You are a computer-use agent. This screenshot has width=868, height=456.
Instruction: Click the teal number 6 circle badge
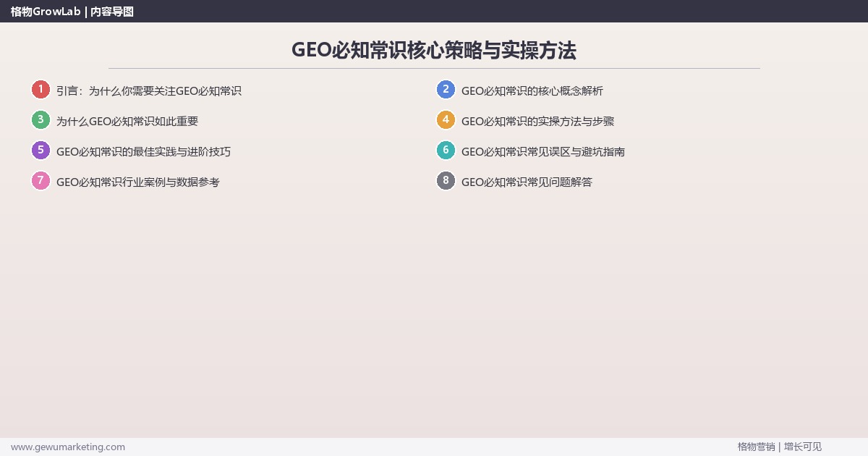tap(446, 151)
